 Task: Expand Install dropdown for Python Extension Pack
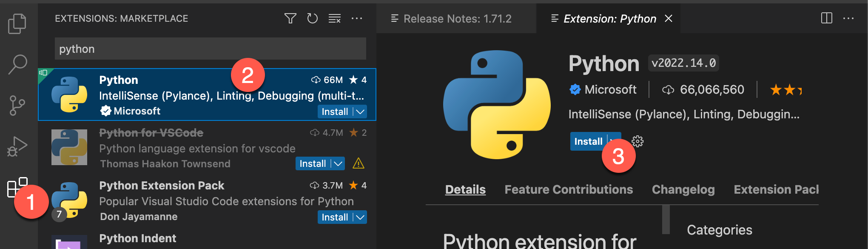tap(360, 217)
